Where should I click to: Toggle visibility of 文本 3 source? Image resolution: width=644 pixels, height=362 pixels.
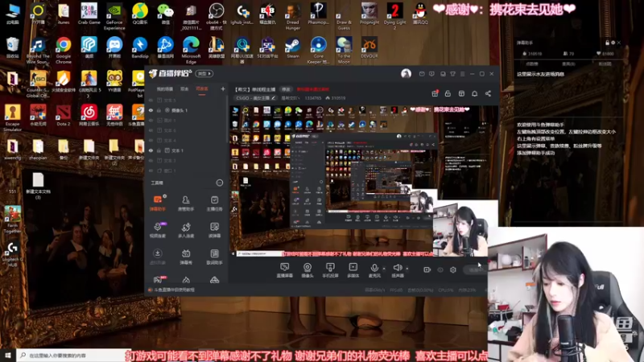[x=151, y=160]
